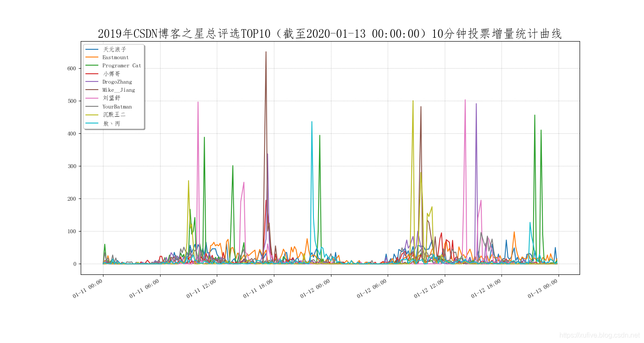Click the y-axis label 100
Image resolution: width=644 pixels, height=343 pixels.
tap(71, 232)
